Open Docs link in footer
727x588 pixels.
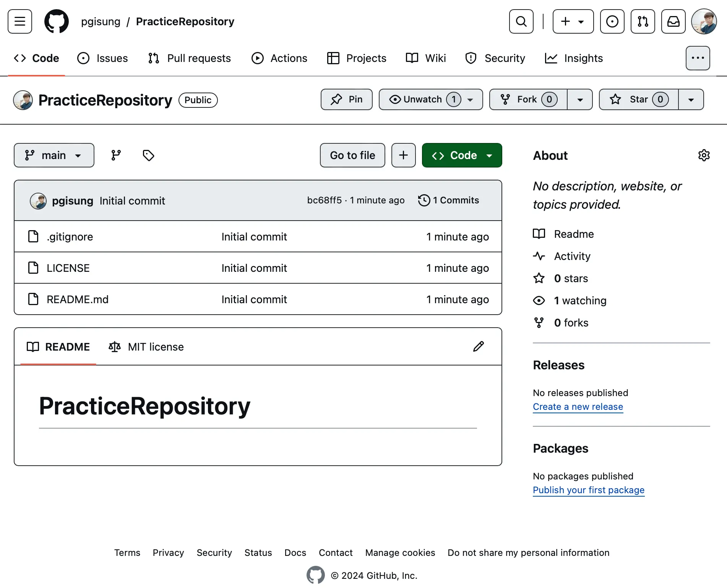click(x=295, y=553)
